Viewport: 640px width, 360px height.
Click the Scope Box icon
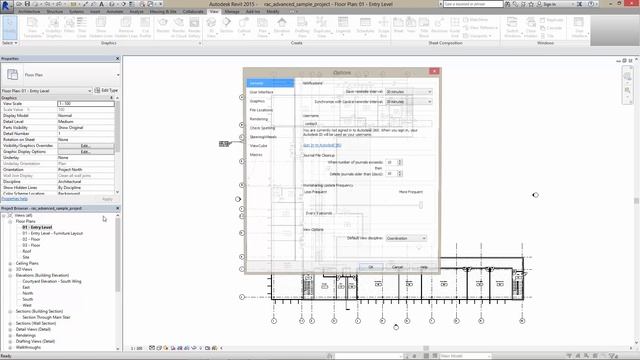(x=384, y=27)
